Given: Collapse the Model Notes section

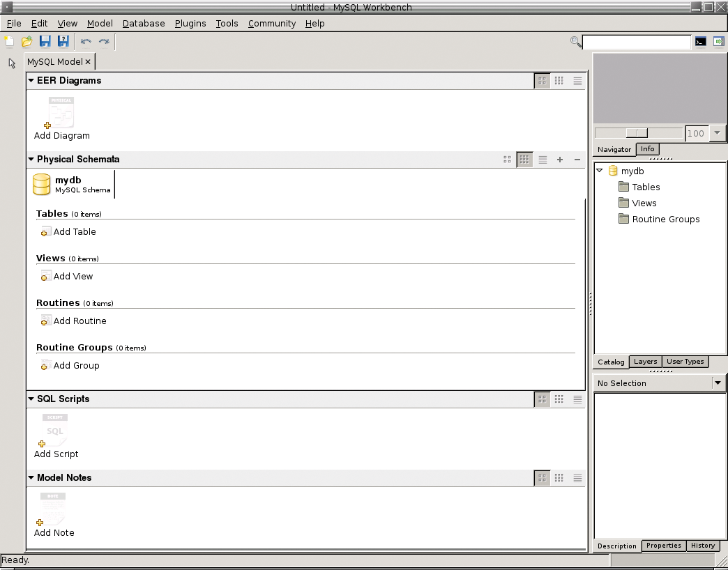Looking at the screenshot, I should (31, 477).
